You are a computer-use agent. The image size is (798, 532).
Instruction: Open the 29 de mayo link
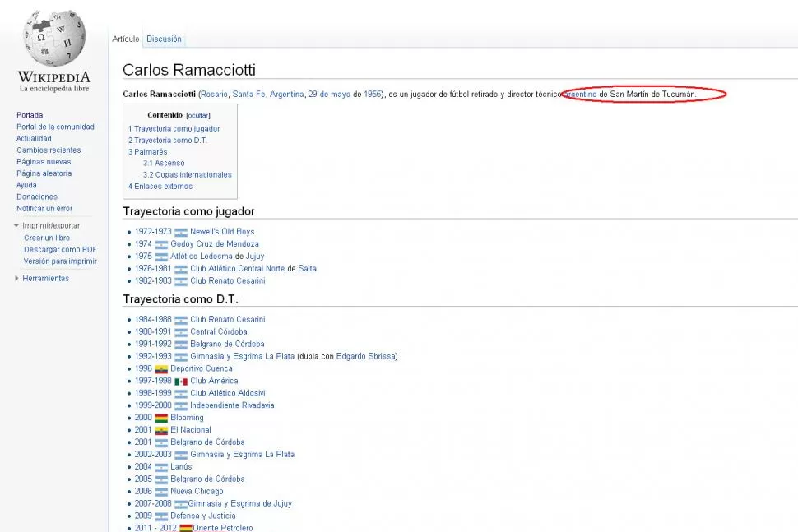(329, 94)
